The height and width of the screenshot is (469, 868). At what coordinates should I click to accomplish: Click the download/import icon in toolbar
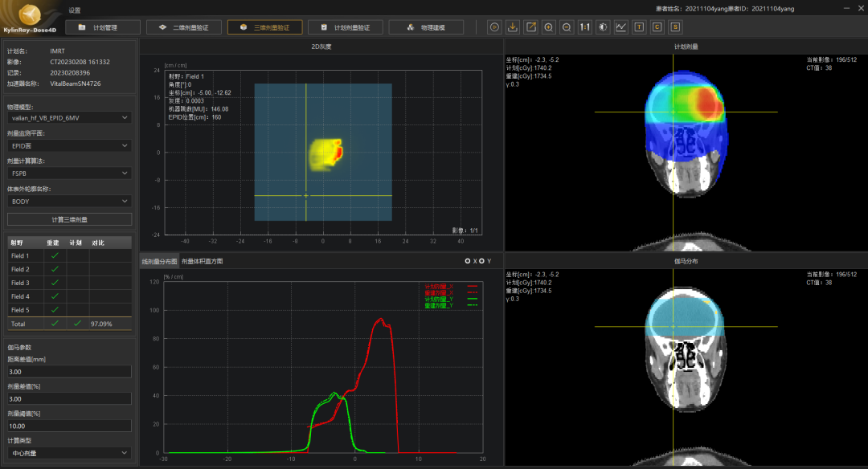513,27
